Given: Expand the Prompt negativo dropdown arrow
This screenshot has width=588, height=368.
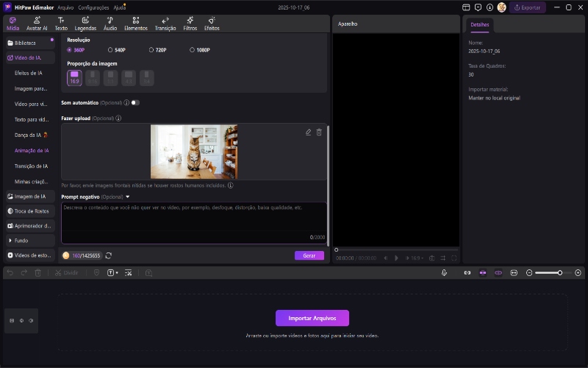Looking at the screenshot, I should point(127,197).
